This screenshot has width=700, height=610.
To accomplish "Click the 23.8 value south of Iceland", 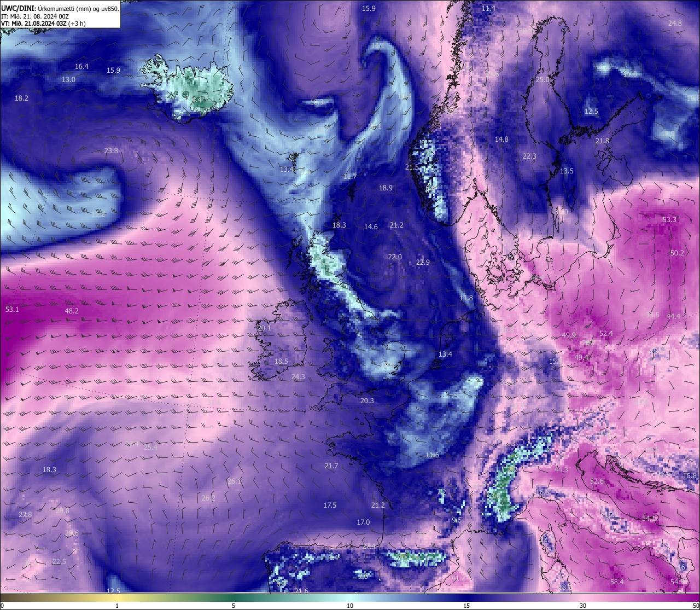I will (111, 151).
